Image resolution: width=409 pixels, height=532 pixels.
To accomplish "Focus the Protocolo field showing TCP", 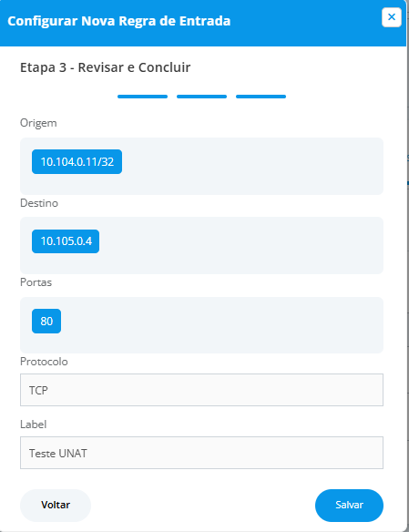I will [x=201, y=390].
